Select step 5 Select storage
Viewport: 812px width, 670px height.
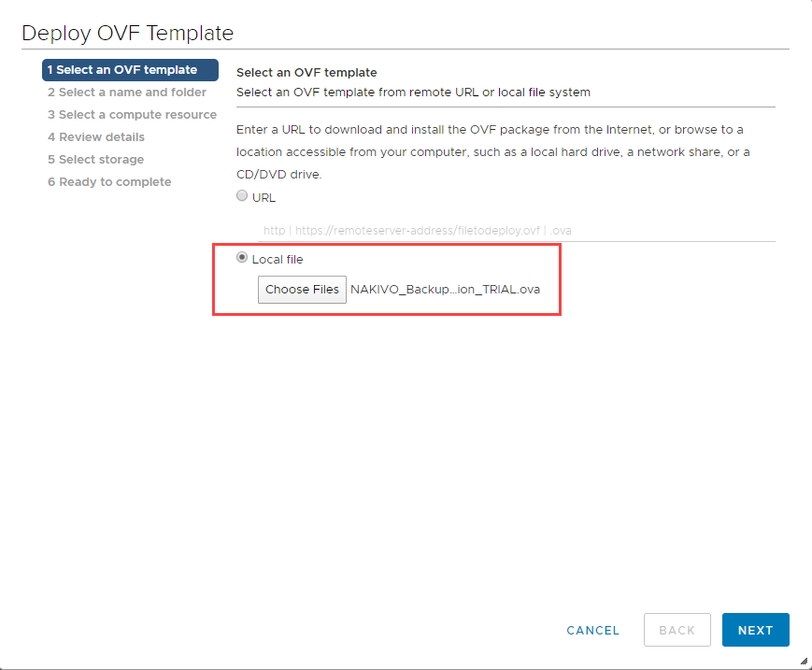point(96,159)
